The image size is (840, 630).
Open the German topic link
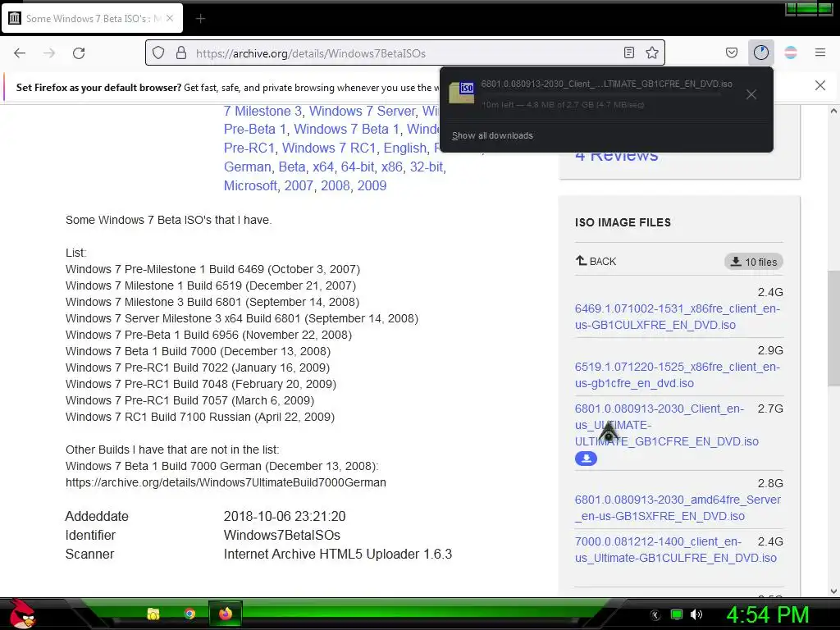click(x=248, y=167)
